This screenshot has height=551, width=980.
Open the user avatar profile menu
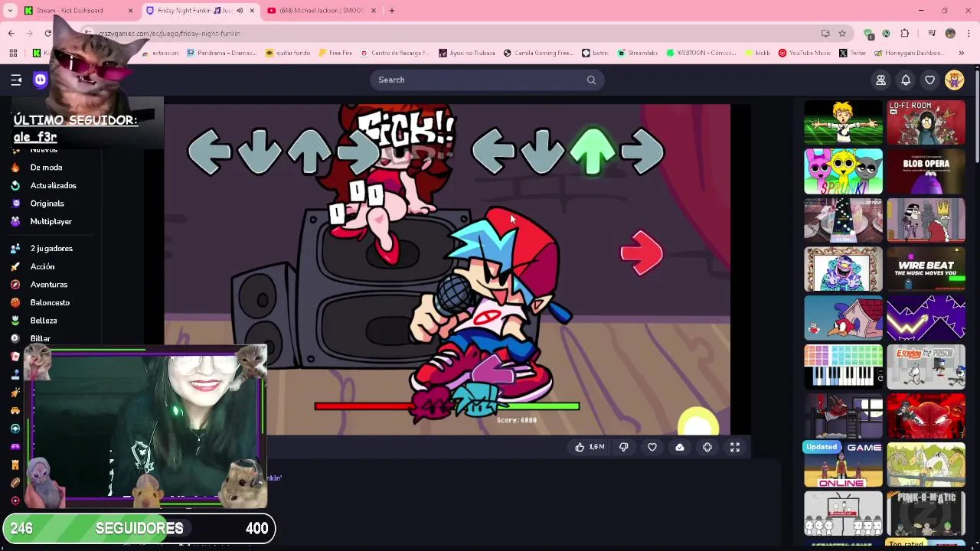[x=955, y=80]
